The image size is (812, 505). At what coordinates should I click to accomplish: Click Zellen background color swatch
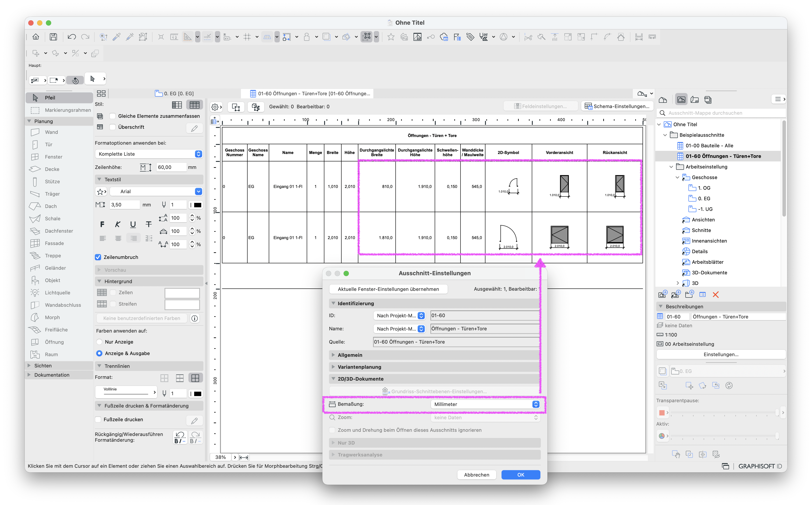click(182, 293)
